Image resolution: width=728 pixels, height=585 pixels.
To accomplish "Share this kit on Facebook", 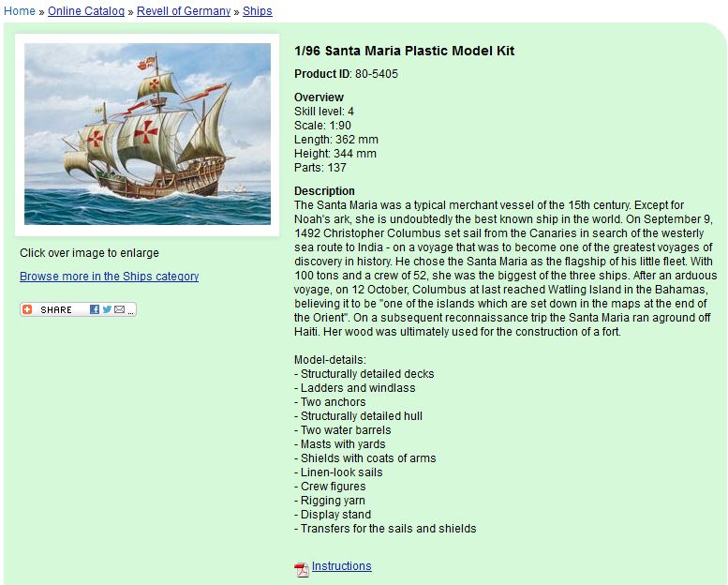I will 95,309.
